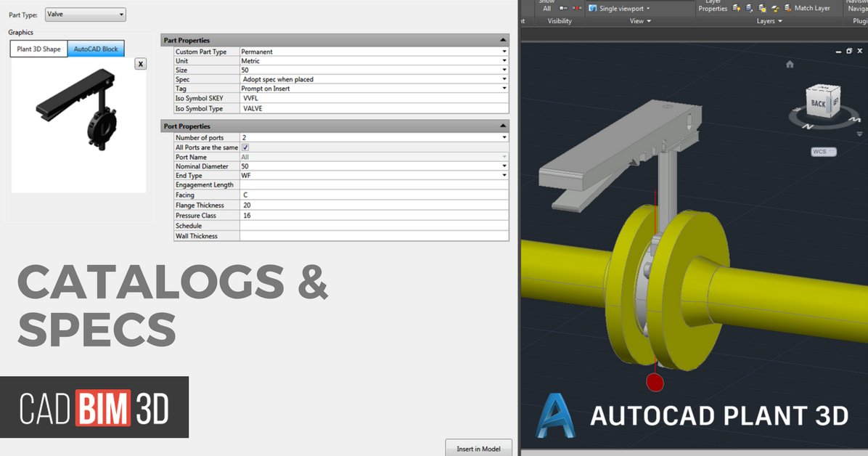
Task: Click the Insert in Model button
Action: click(478, 448)
